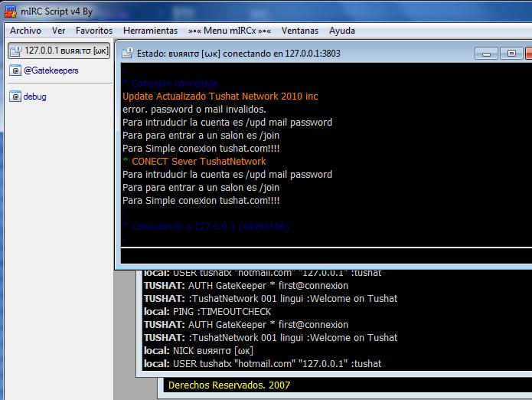The height and width of the screenshot is (400, 532).
Task: Open the Archivo menu
Action: coord(25,31)
